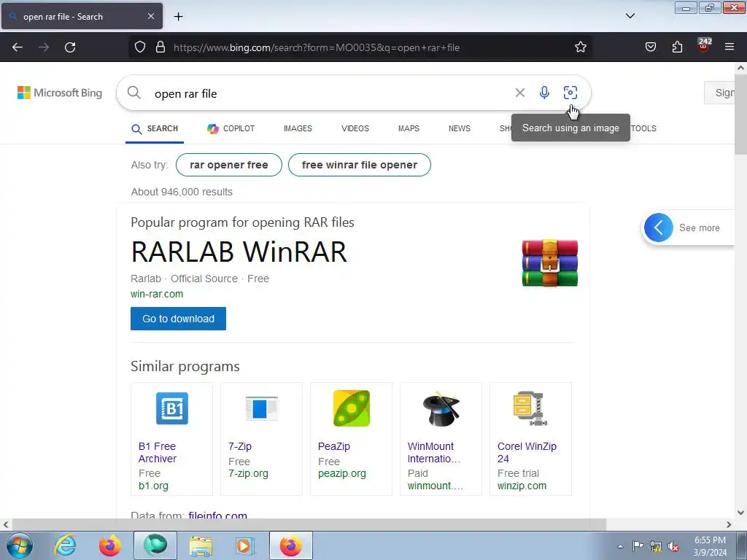Clear search text with the X icon

click(519, 93)
